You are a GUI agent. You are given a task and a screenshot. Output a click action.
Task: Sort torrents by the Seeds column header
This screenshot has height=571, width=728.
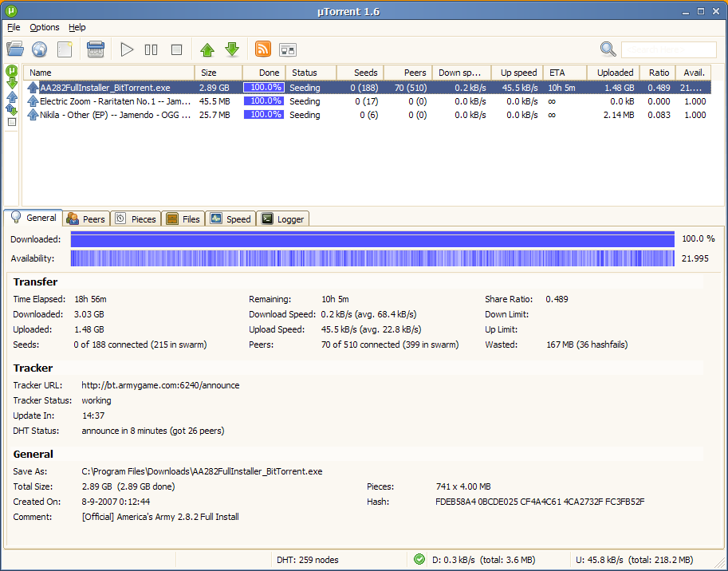tap(360, 73)
